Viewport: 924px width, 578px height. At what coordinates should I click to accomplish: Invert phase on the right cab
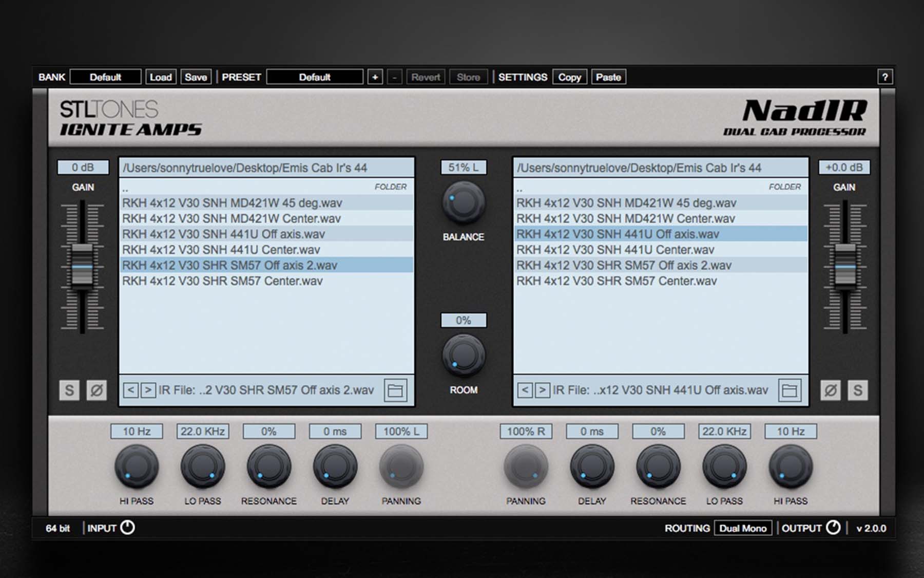(x=831, y=390)
